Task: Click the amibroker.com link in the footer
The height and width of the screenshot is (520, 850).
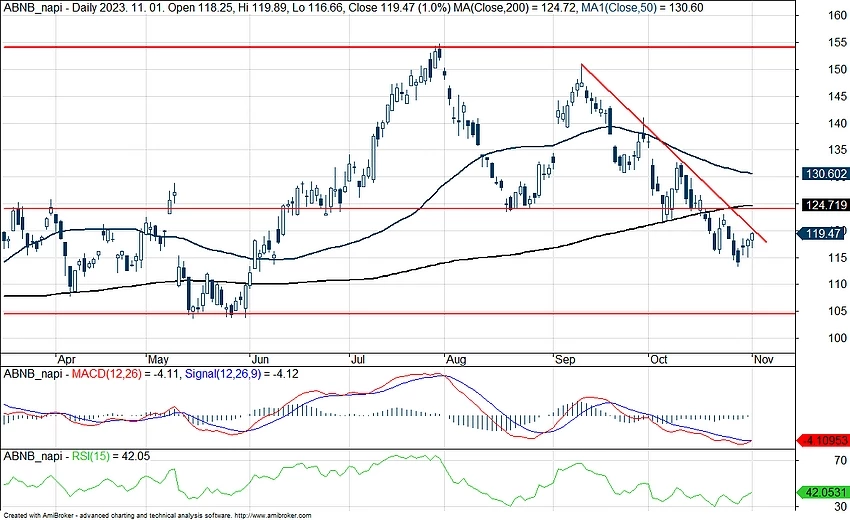Action: pyautogui.click(x=273, y=516)
